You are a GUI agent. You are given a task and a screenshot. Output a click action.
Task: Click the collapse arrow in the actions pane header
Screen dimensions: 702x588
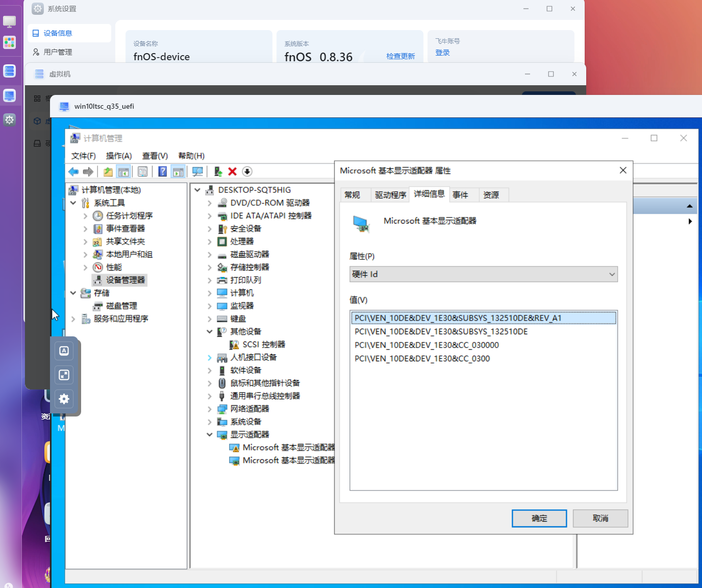(690, 206)
